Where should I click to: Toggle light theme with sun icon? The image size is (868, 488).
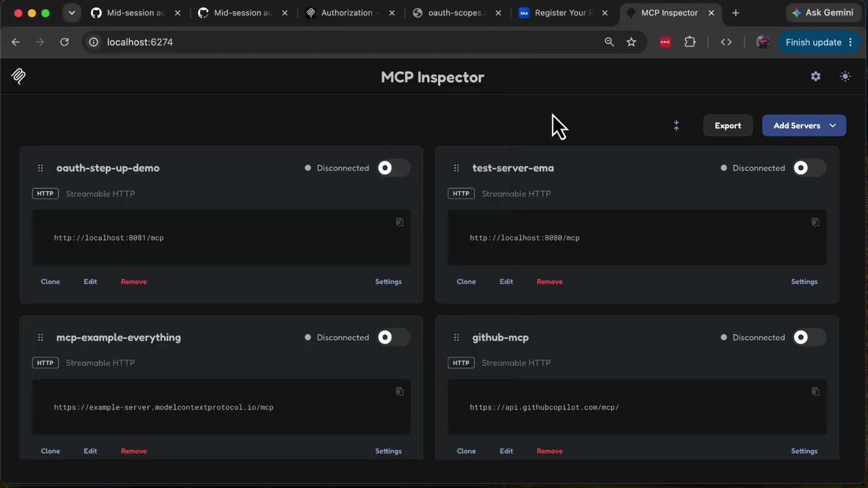tap(845, 77)
